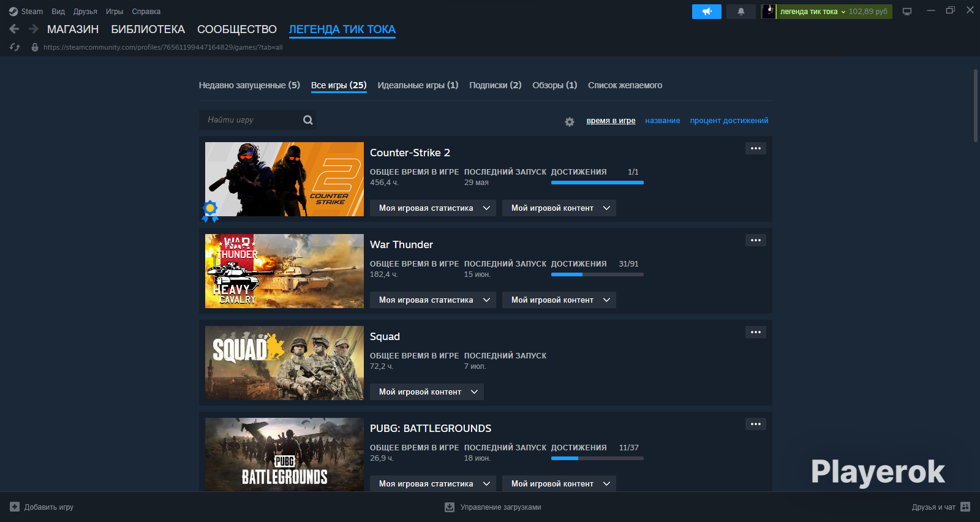Click the Steam logo icon in the menu bar
Viewport: 980px width, 522px height.
13,12
